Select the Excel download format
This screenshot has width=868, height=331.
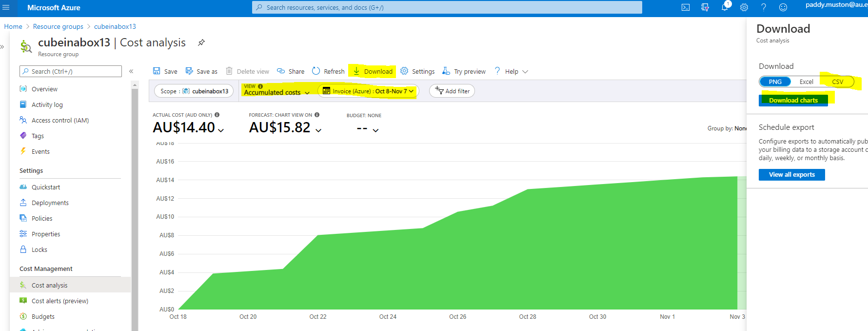pyautogui.click(x=806, y=82)
